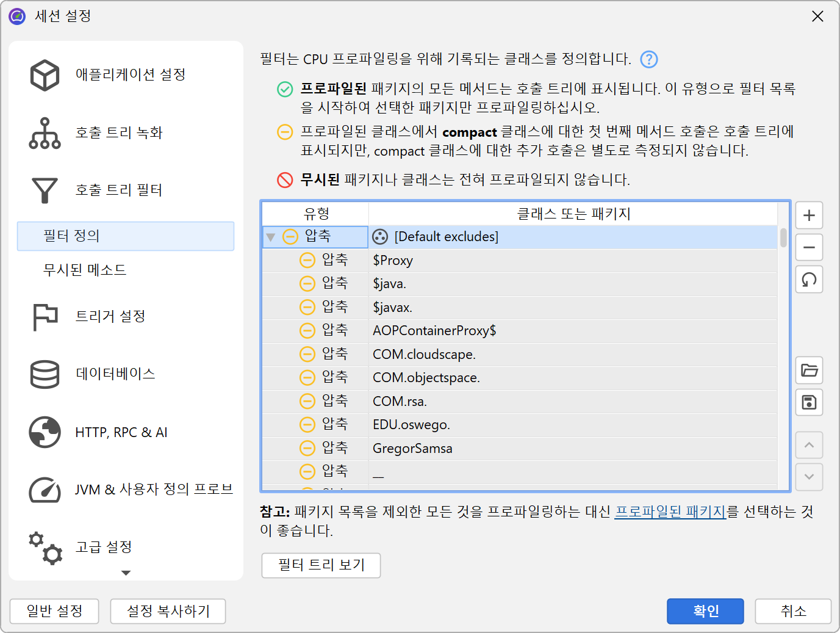Open 데이터베이스 settings section
Viewport: 840px width, 633px height.
coord(115,374)
